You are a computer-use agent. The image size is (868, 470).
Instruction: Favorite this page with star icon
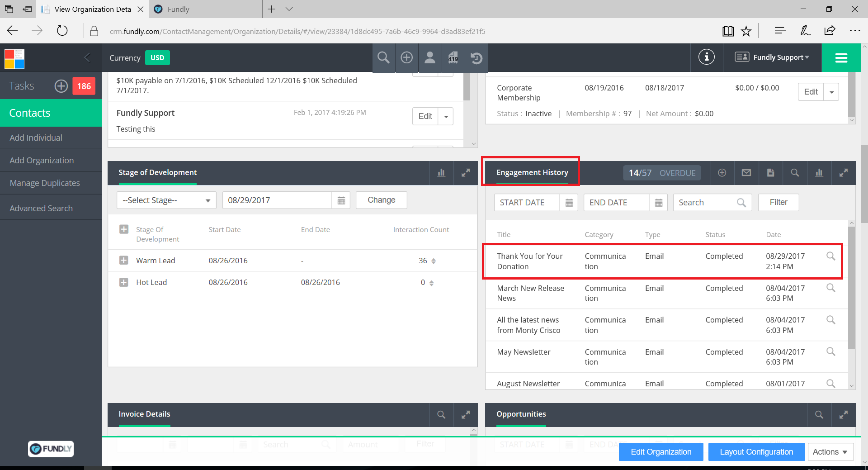pyautogui.click(x=746, y=31)
